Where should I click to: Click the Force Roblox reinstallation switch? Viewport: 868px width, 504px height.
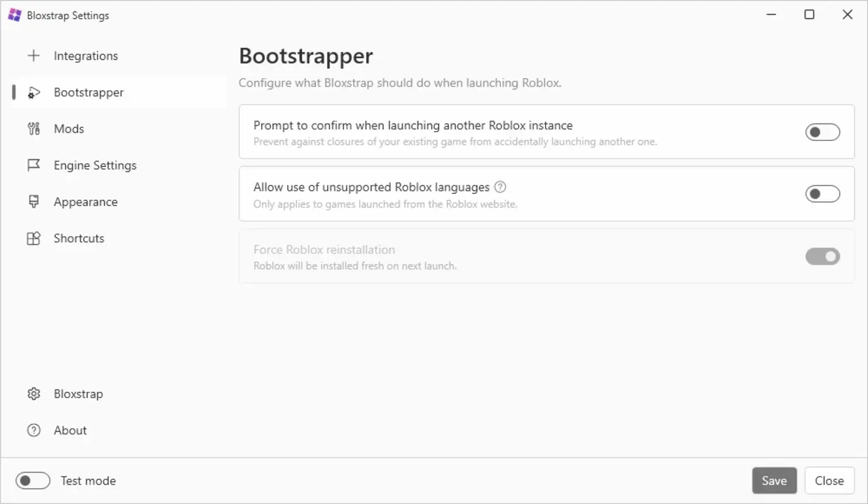pos(823,256)
